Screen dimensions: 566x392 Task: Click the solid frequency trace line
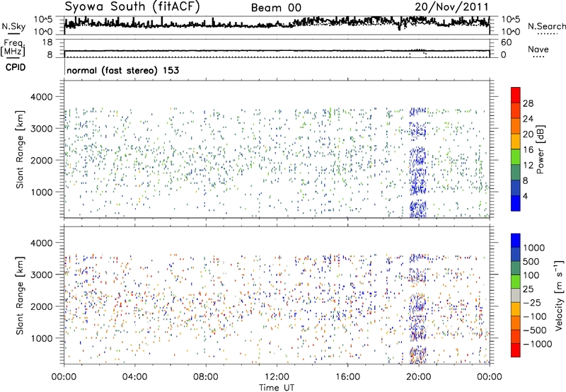(x=277, y=51)
